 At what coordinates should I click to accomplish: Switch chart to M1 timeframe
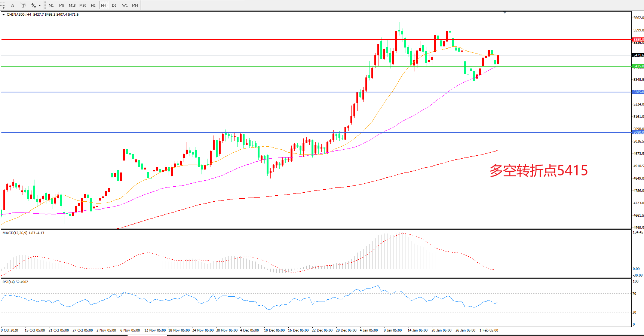click(x=51, y=5)
